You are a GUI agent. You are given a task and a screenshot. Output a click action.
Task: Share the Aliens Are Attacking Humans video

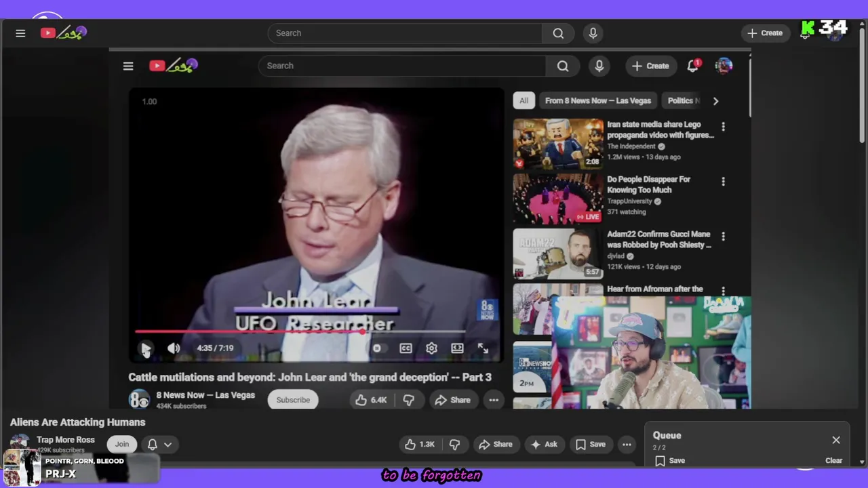click(495, 445)
